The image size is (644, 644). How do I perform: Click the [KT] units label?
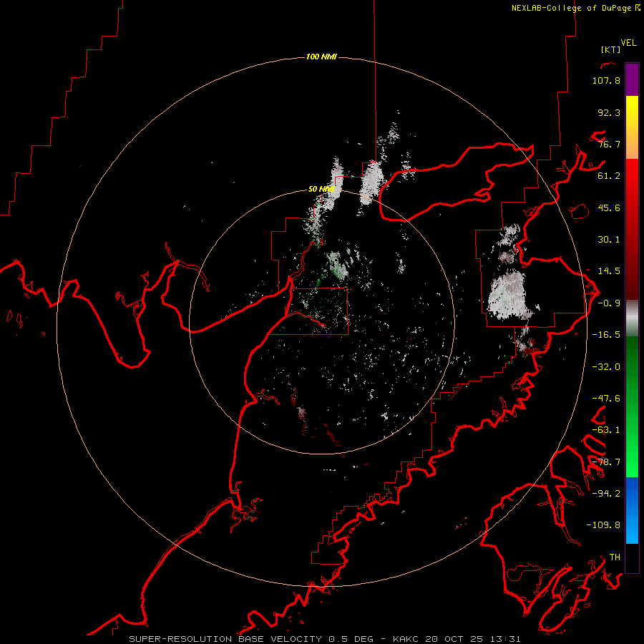pyautogui.click(x=610, y=49)
